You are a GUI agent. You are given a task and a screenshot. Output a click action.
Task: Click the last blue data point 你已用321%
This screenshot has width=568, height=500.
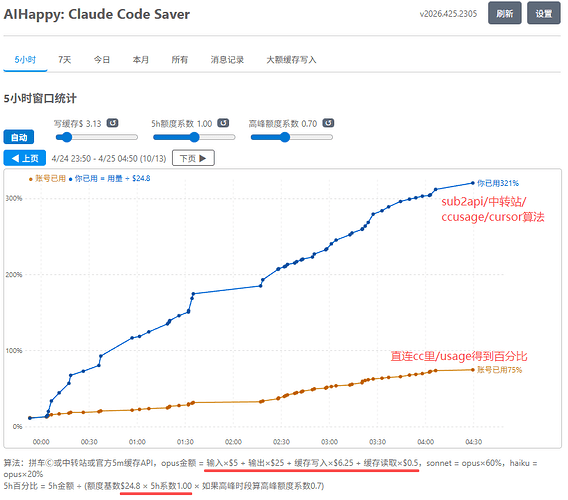473,183
